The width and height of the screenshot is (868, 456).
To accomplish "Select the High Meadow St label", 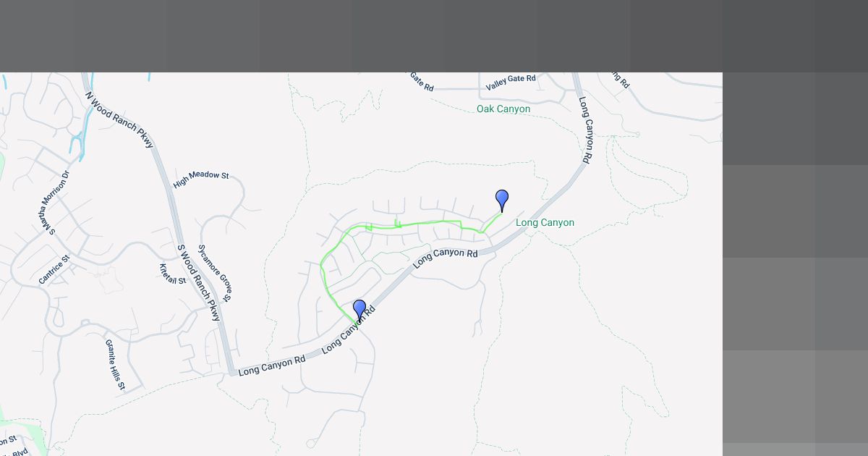I will click(x=201, y=180).
